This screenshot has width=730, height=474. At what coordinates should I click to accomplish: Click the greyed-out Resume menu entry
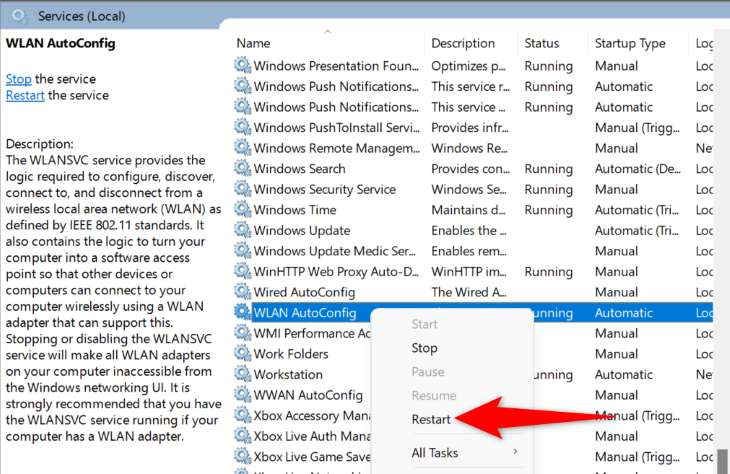[x=433, y=395]
